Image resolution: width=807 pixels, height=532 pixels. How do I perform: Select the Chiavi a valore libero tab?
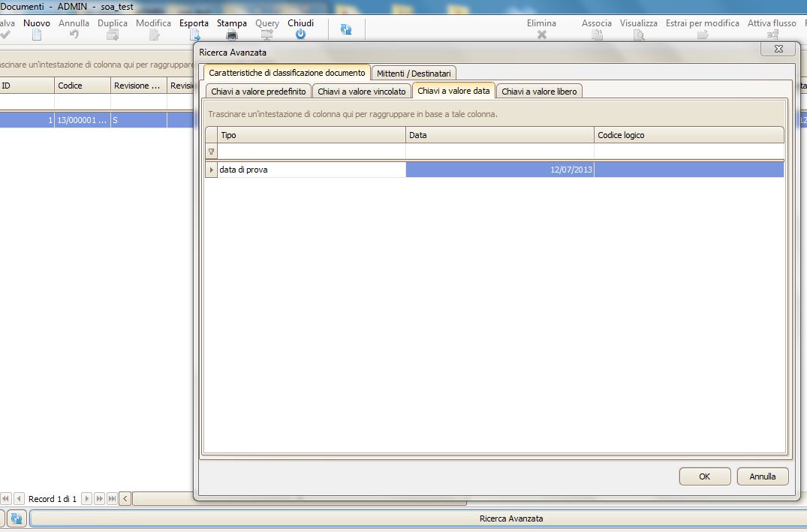tap(539, 92)
